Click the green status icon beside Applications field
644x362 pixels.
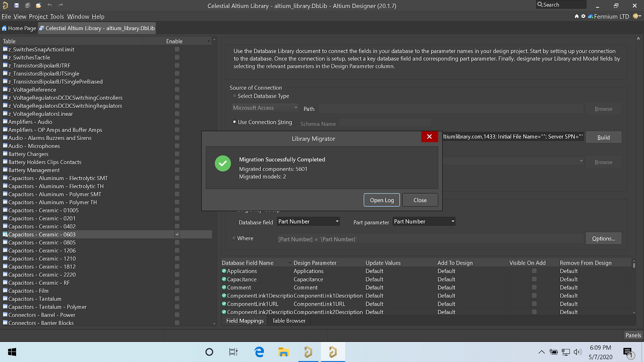click(x=224, y=271)
